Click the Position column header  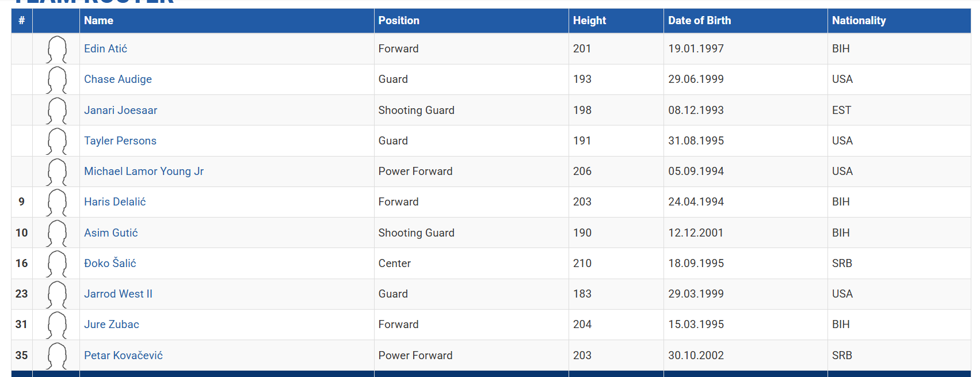pos(399,21)
